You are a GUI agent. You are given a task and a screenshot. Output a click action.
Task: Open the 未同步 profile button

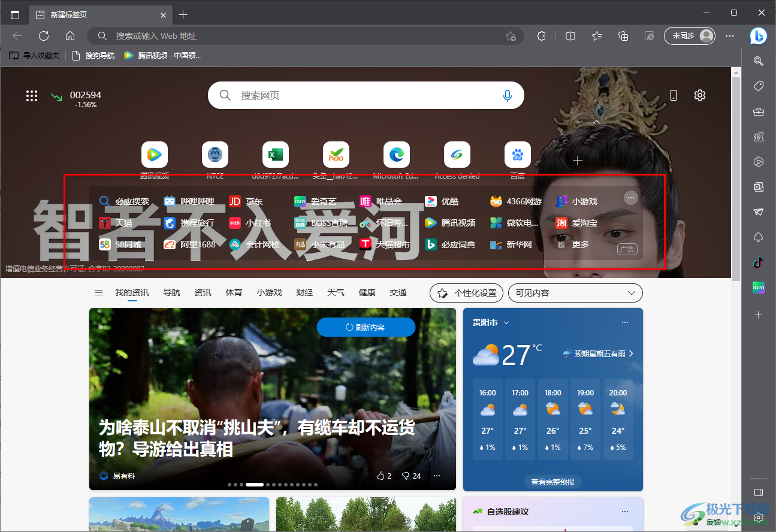point(690,36)
